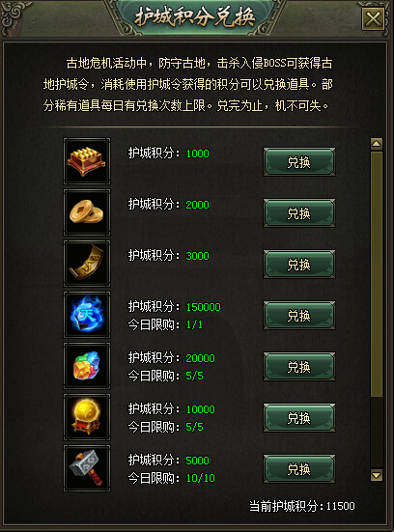Select the stone hammer item icon
Image resolution: width=394 pixels, height=532 pixels.
(x=87, y=468)
